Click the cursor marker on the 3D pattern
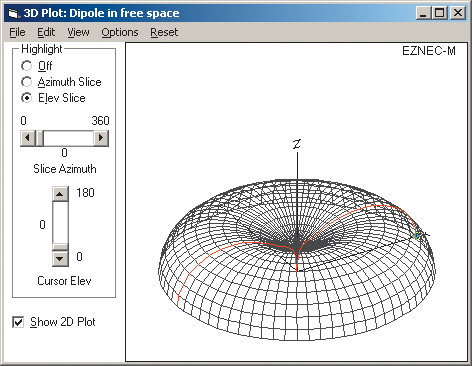The image size is (472, 366). tap(417, 236)
